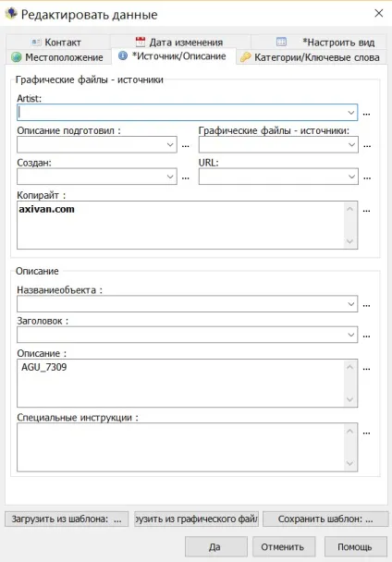Click the Копирайт scrollbar down arrow
This screenshot has width=392, height=562.
(350, 241)
